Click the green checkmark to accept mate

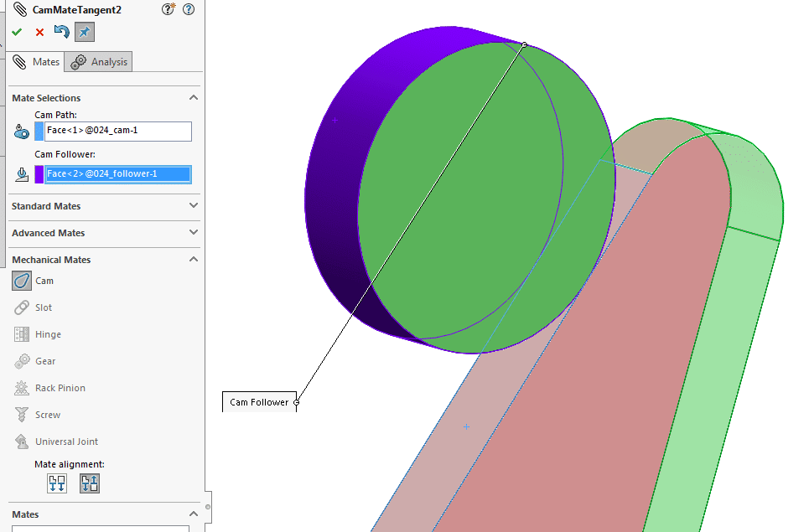[17, 32]
